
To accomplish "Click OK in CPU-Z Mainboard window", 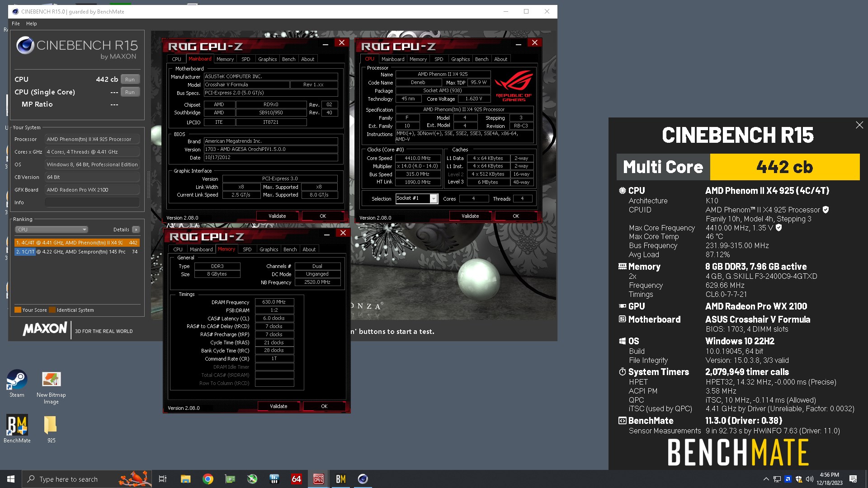I will coord(323,216).
